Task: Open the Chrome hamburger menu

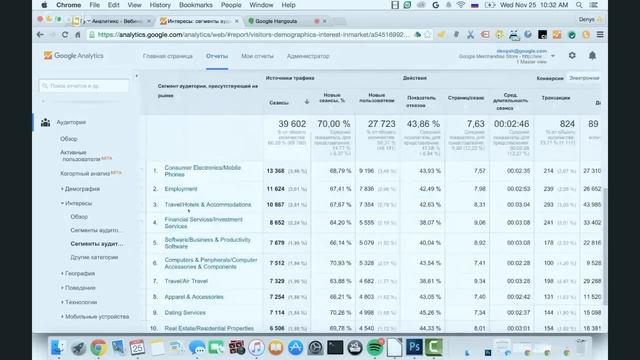Action: point(600,35)
